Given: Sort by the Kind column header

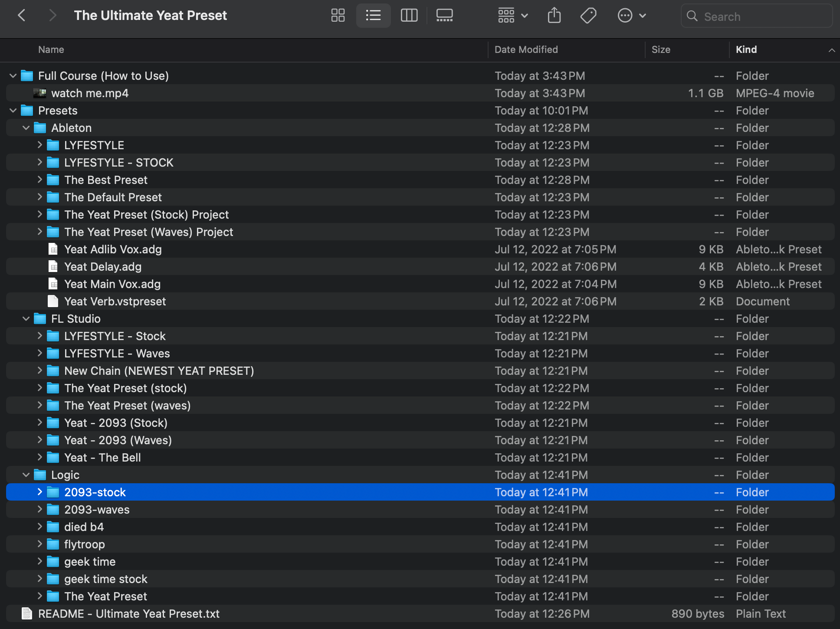Looking at the screenshot, I should 746,49.
